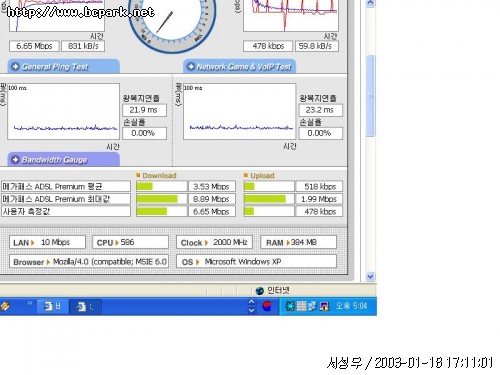Click the pencil quick launch icon on taskbar
This screenshot has height=375, width=500.
(x=5, y=306)
